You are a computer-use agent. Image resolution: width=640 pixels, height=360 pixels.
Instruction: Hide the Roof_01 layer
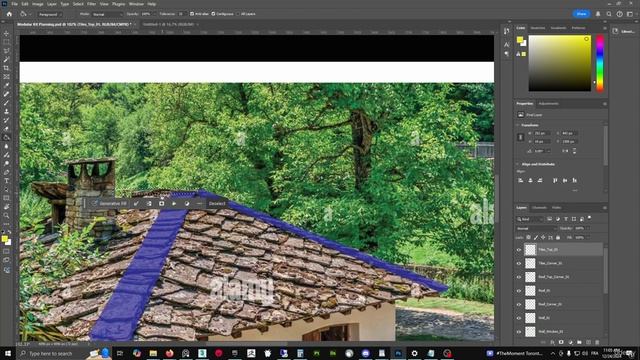pyautogui.click(x=519, y=291)
